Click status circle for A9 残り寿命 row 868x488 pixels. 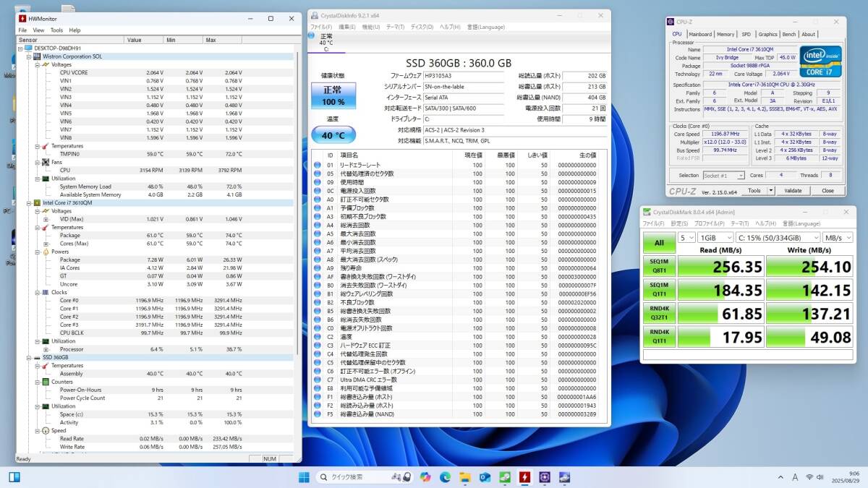317,268
